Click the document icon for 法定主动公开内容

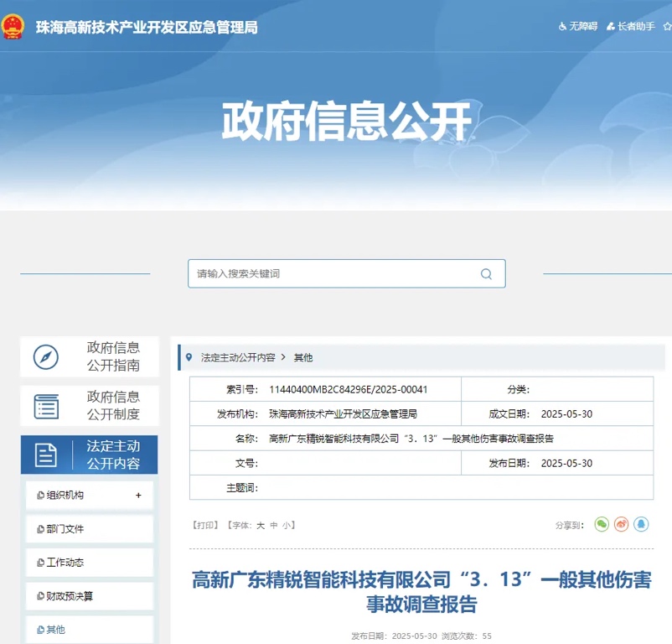[x=46, y=455]
